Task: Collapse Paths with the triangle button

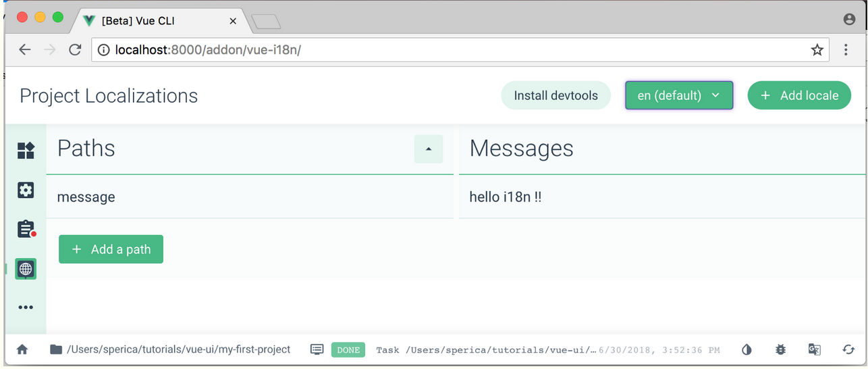Action: [429, 149]
